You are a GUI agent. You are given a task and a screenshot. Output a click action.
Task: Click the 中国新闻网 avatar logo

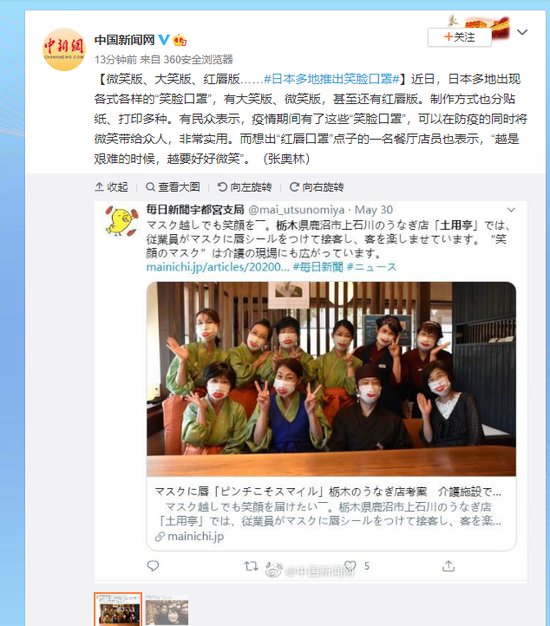[x=64, y=50]
